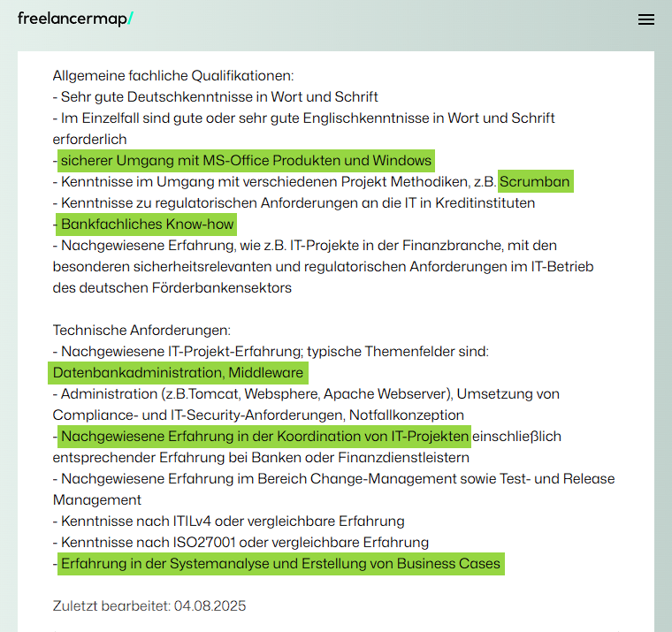672x632 pixels.
Task: Click the line mentioning Englischkenntnisse
Action: click(x=304, y=128)
